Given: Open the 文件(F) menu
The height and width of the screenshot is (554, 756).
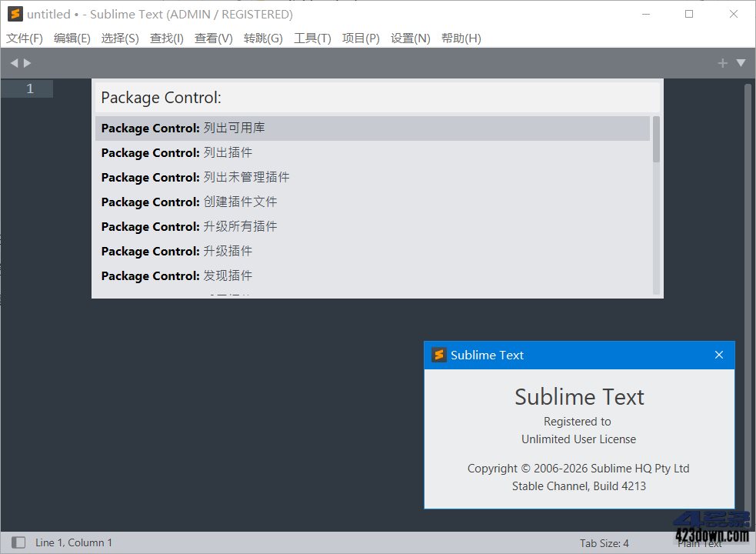Looking at the screenshot, I should pos(24,38).
